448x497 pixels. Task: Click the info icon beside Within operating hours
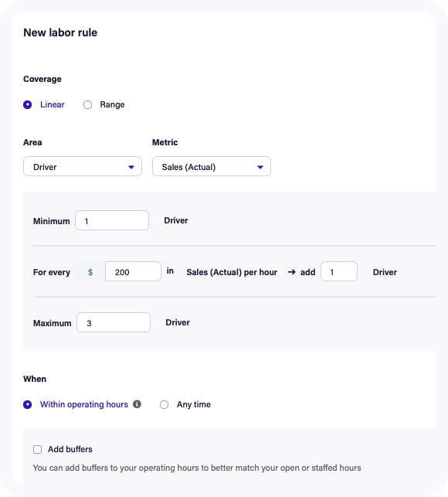pos(137,404)
